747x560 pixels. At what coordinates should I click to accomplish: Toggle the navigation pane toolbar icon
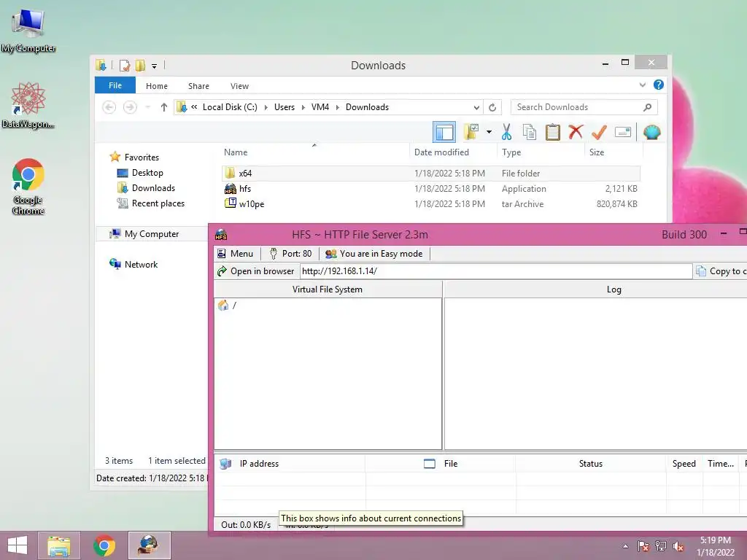point(444,133)
